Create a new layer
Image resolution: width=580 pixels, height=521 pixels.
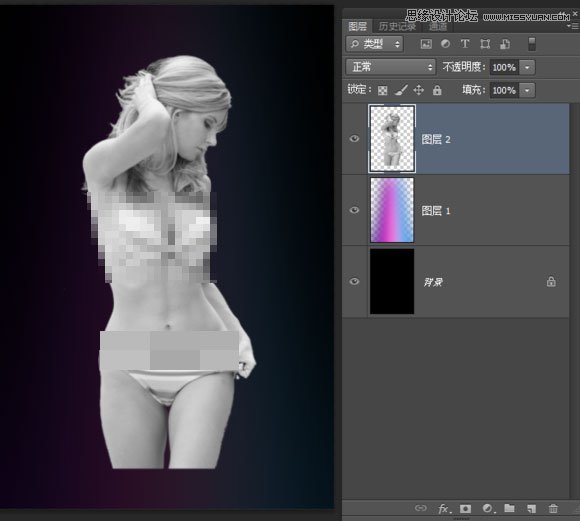pos(531,509)
